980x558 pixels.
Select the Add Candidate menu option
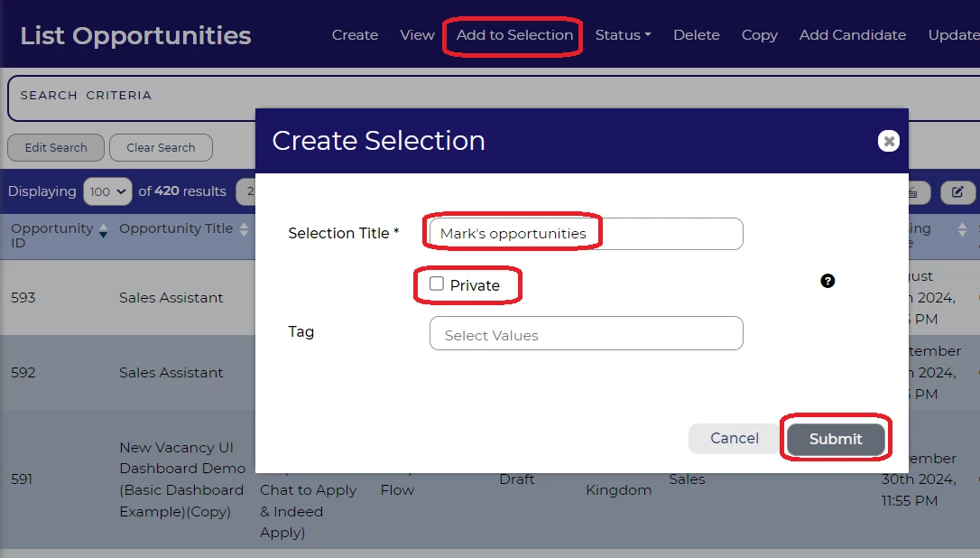[x=852, y=35]
